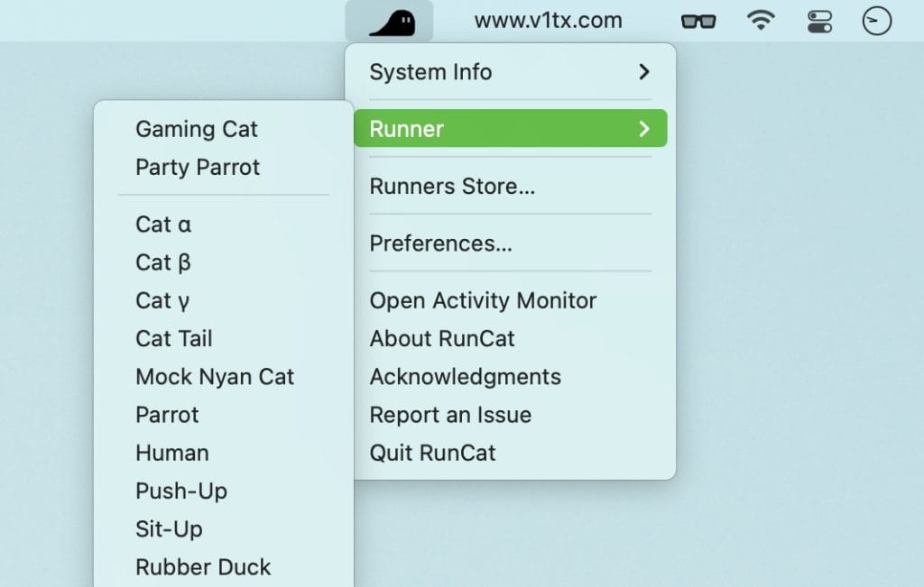The height and width of the screenshot is (587, 924).
Task: Choose Open Activity Monitor
Action: (511, 300)
